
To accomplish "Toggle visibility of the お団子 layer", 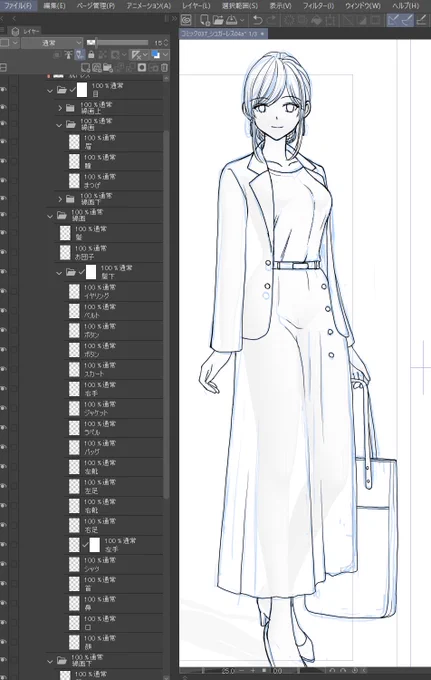I will pyautogui.click(x=3, y=252).
